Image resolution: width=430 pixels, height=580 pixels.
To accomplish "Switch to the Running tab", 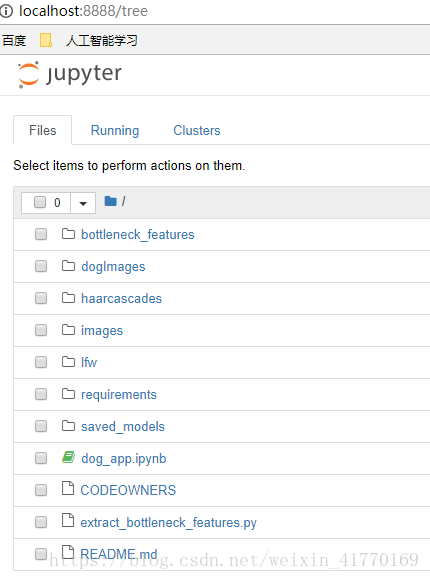I will click(x=115, y=130).
